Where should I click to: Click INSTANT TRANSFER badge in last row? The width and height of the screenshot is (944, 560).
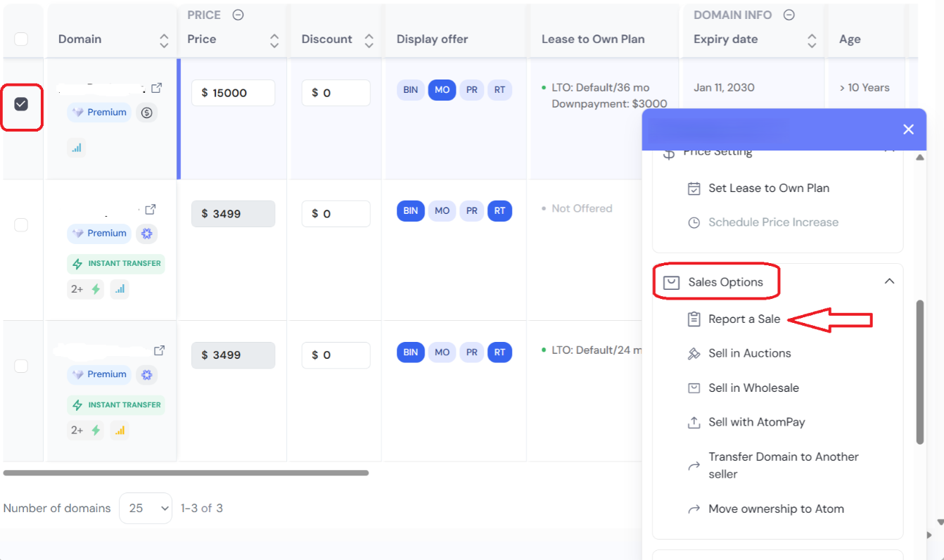tap(116, 405)
